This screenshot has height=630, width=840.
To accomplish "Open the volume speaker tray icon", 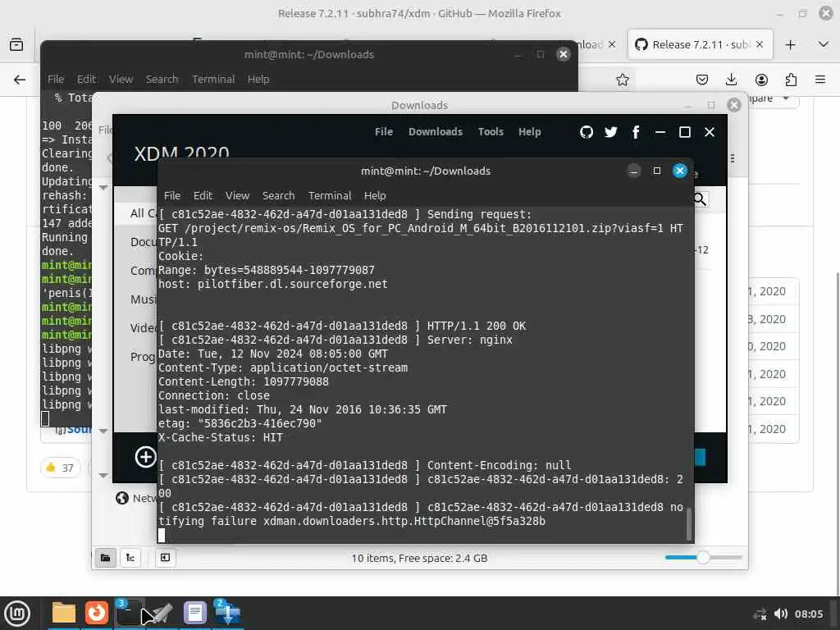I will click(781, 614).
